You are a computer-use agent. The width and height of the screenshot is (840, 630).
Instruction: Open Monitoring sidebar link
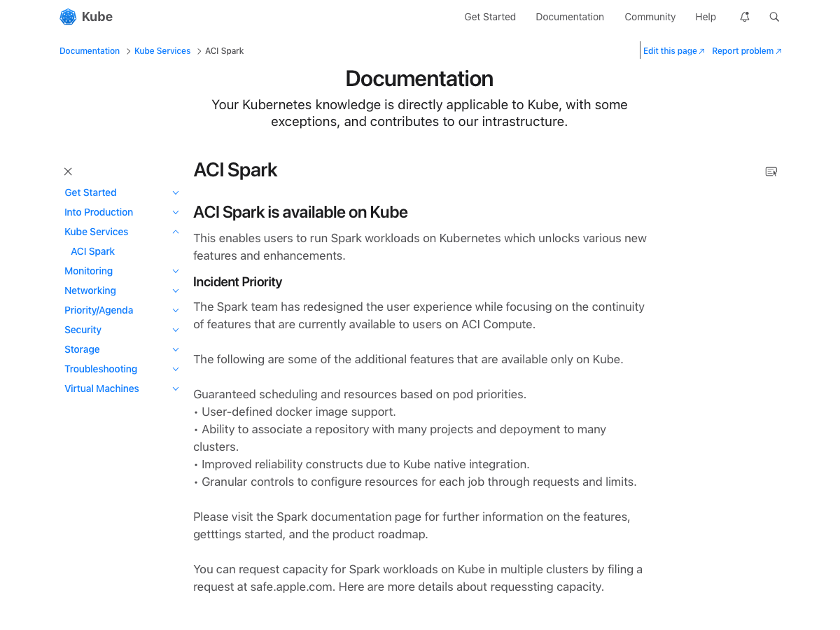88,271
